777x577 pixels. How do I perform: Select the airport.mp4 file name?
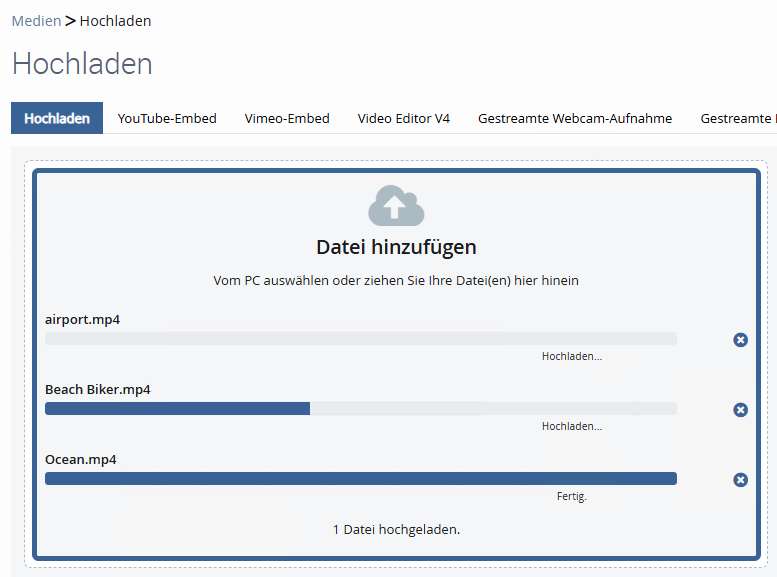tap(83, 320)
